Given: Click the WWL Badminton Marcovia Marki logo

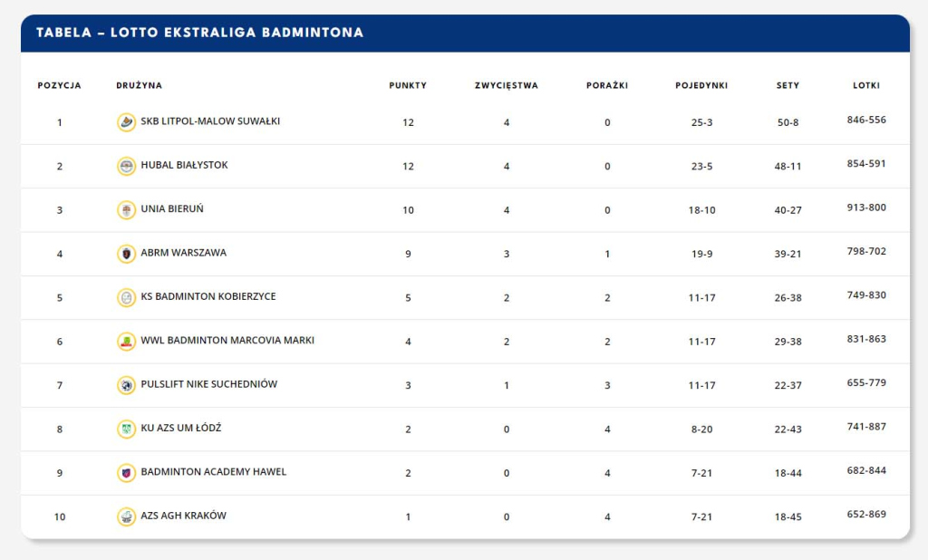Looking at the screenshot, I should tap(127, 342).
